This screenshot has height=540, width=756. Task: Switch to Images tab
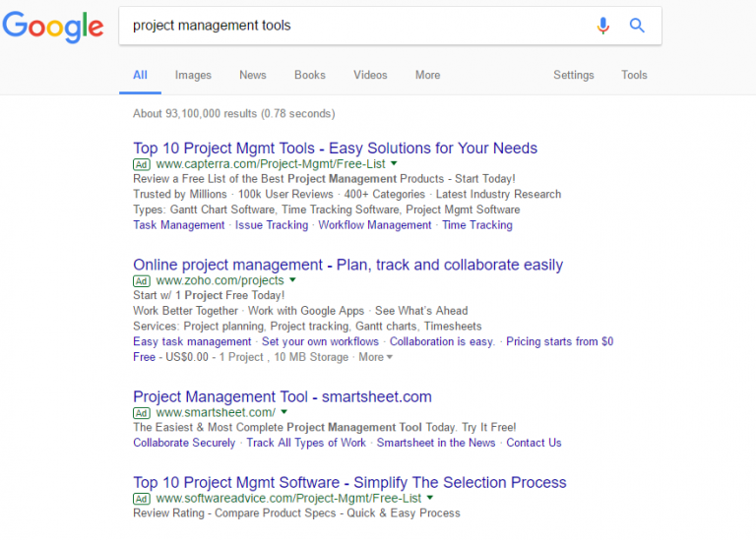[x=193, y=75]
